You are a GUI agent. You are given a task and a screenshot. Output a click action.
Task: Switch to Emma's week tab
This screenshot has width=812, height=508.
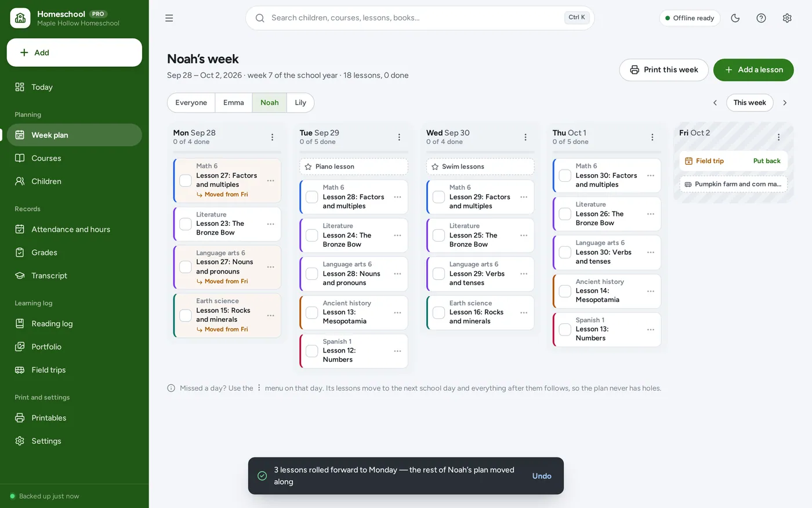click(234, 103)
